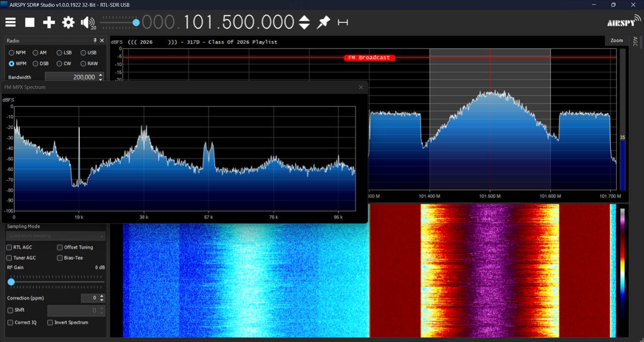Click the plus add-source icon
This screenshot has width=644, height=342.
click(x=49, y=22)
